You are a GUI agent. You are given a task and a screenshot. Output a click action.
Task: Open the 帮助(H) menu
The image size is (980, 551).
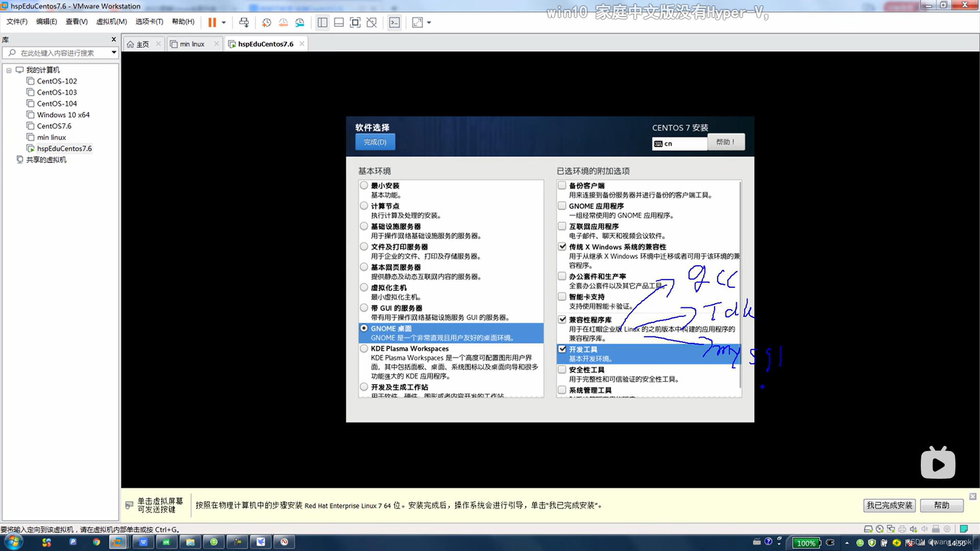tap(183, 22)
